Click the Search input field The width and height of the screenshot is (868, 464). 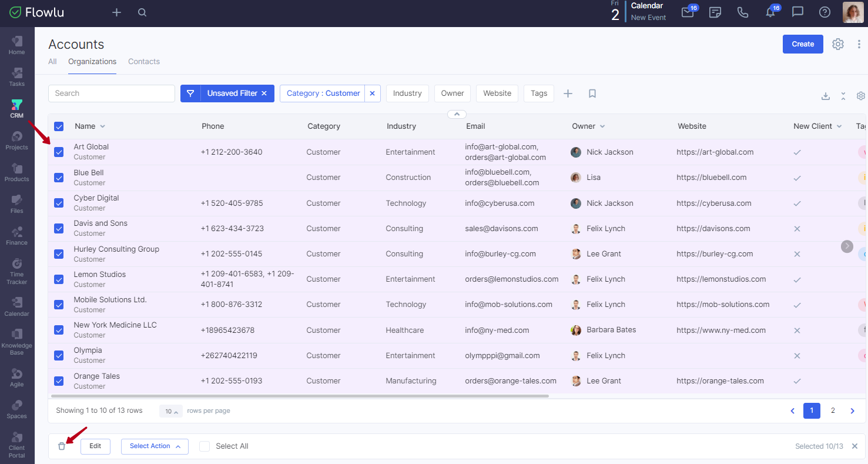coord(112,94)
